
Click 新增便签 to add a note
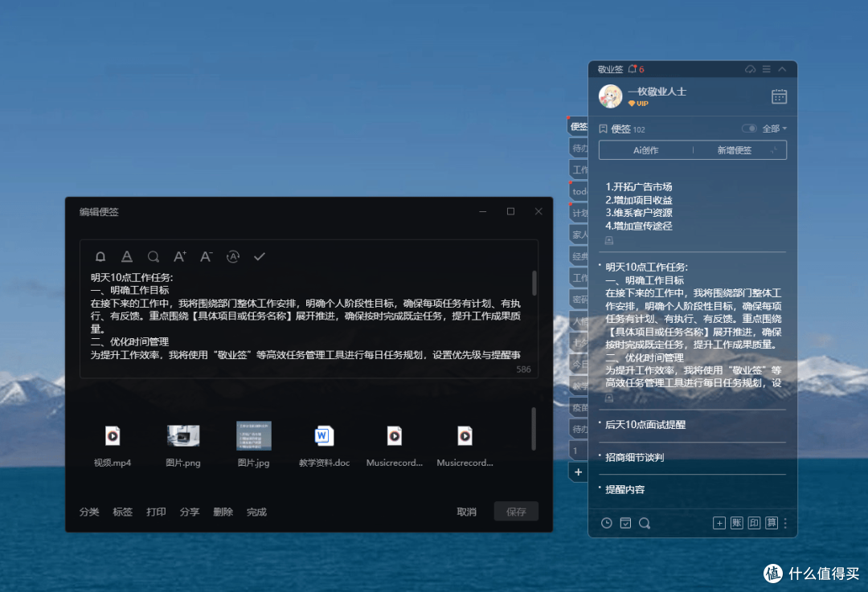pos(734,150)
